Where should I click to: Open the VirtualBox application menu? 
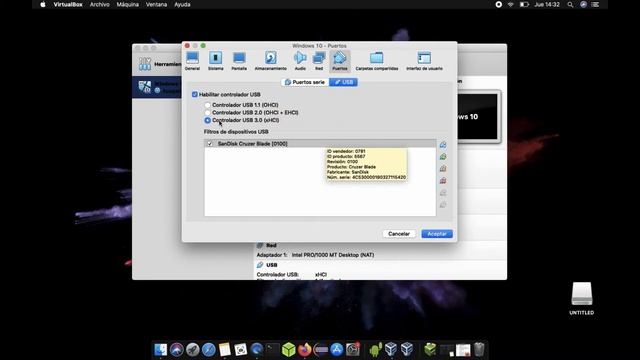click(68, 4)
